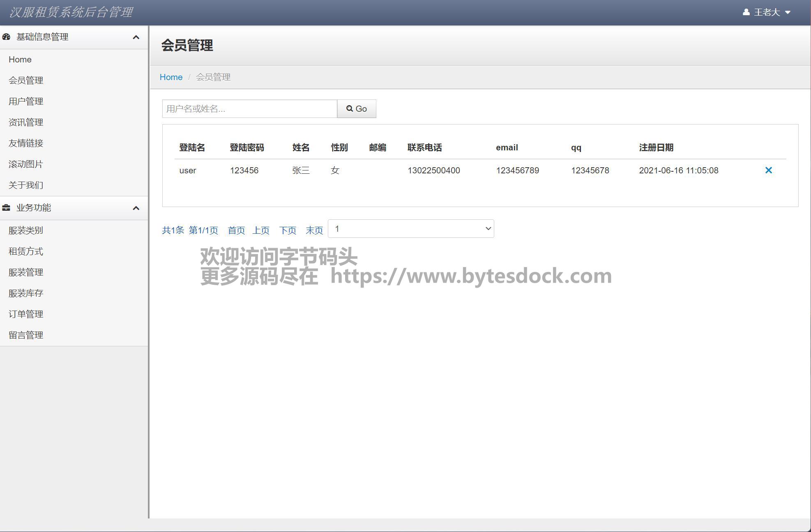Jump to 末页 in pagination
811x532 pixels.
click(x=314, y=230)
